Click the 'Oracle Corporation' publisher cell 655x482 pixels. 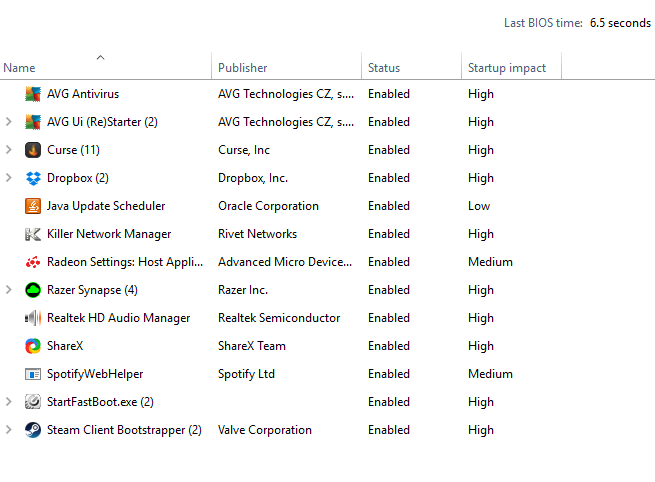pyautogui.click(x=268, y=206)
